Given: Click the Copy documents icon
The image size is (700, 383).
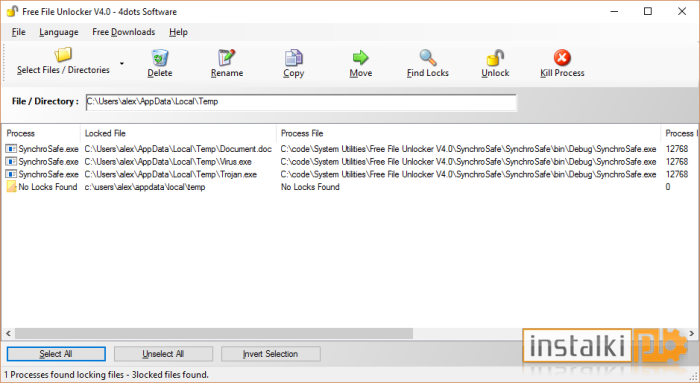Looking at the screenshot, I should [x=293, y=58].
